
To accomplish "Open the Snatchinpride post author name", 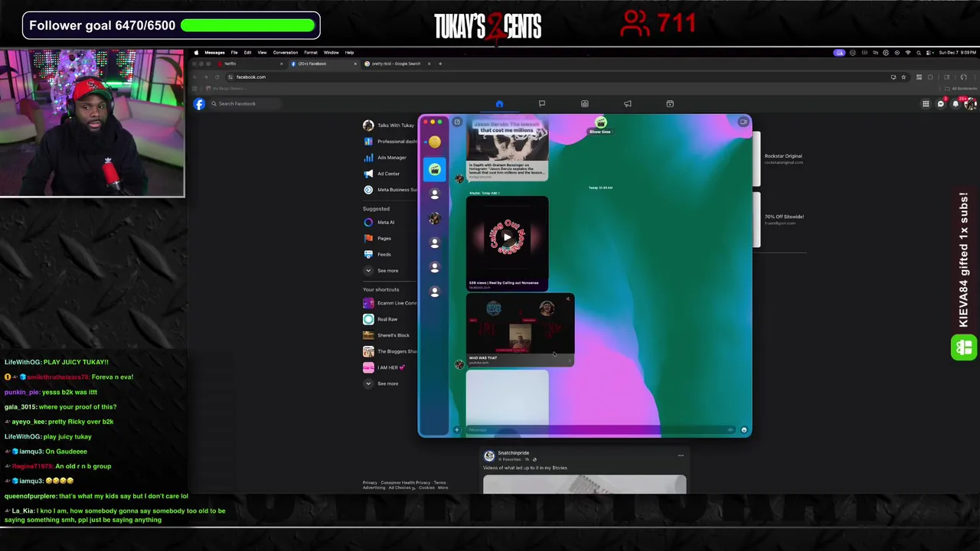I will click(514, 453).
